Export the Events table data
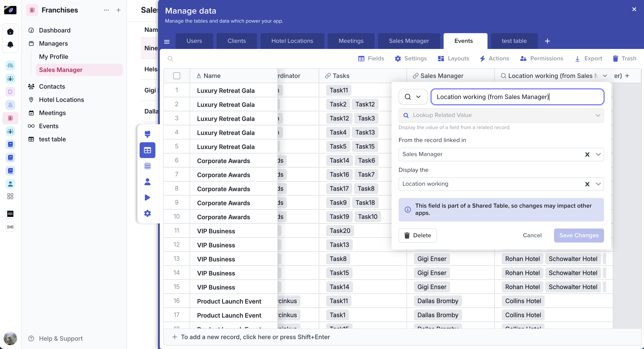This screenshot has height=349, width=644. point(588,59)
